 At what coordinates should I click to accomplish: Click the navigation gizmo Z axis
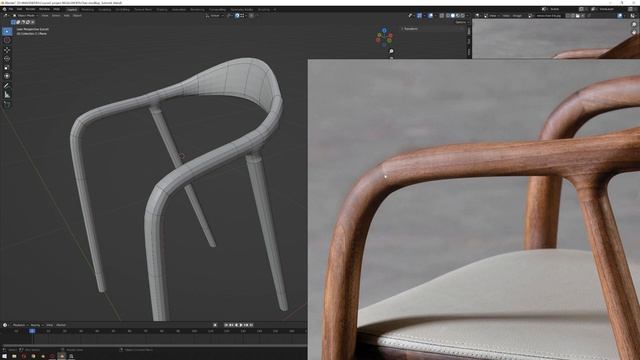coord(384,30)
